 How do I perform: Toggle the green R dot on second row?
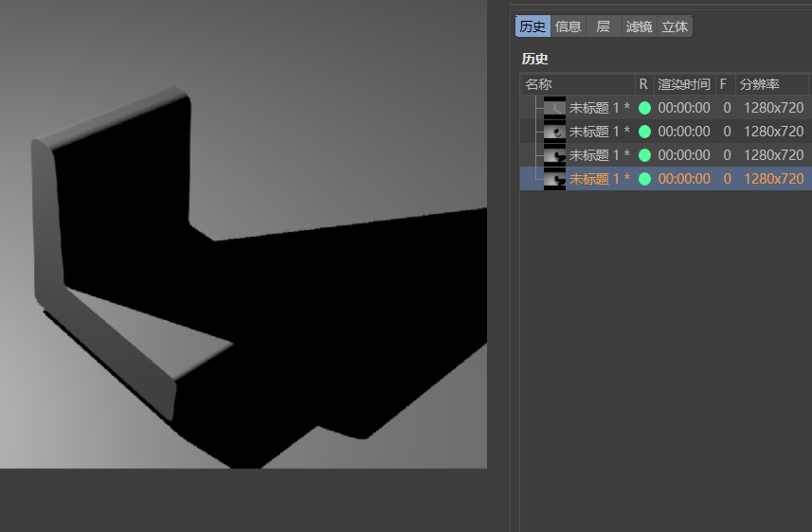coord(645,132)
